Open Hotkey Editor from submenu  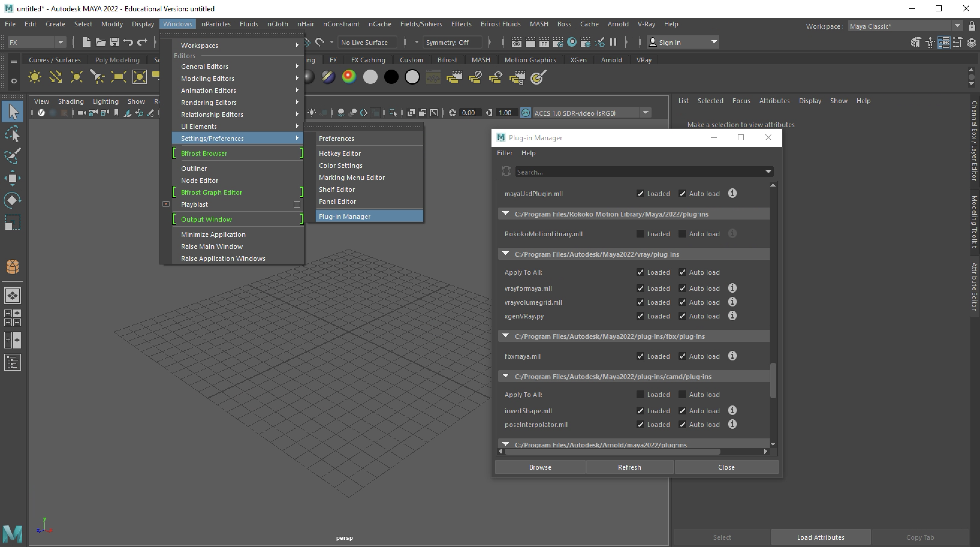coord(340,154)
